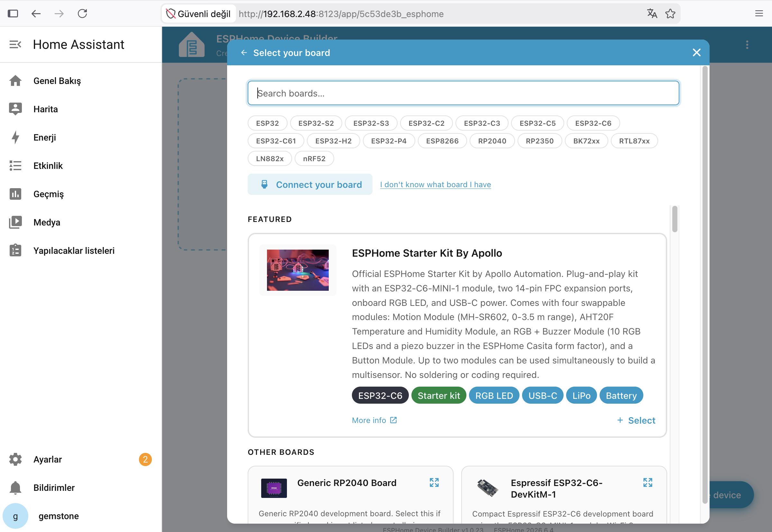Click the Battery tag

[621, 395]
